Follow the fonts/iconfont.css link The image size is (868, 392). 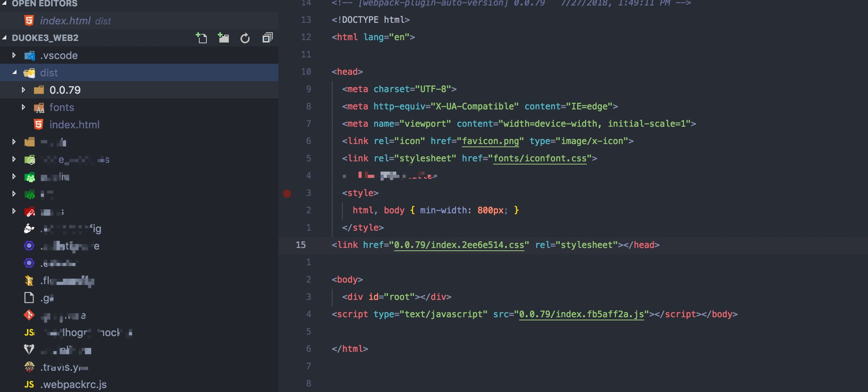(540, 158)
